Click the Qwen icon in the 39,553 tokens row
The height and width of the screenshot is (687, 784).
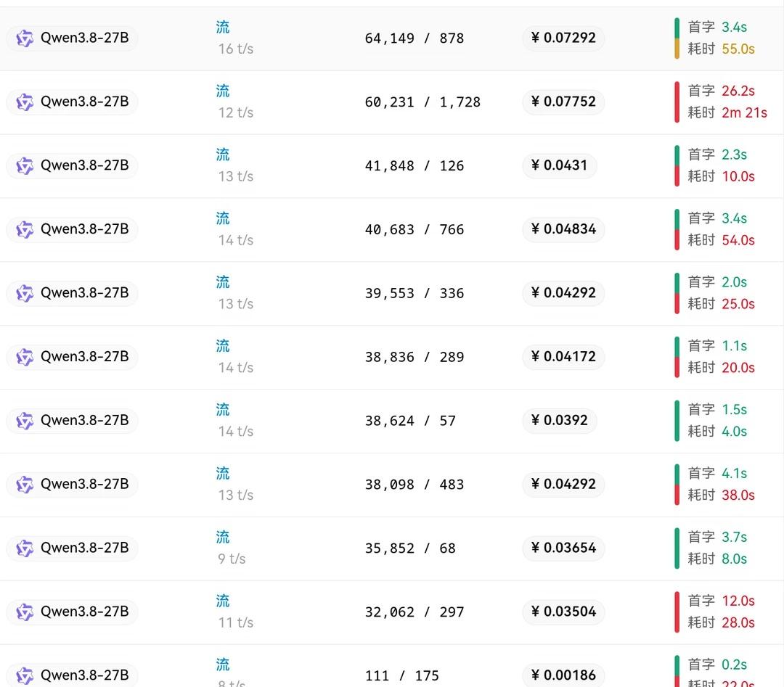(25, 293)
